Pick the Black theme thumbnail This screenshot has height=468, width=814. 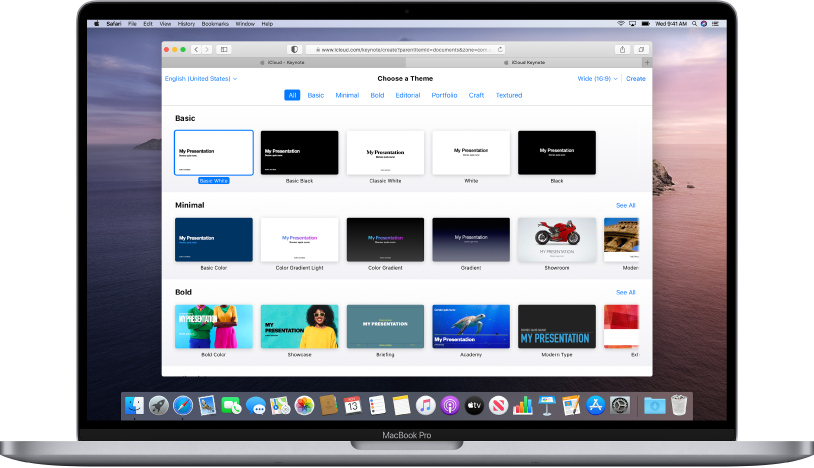click(557, 153)
